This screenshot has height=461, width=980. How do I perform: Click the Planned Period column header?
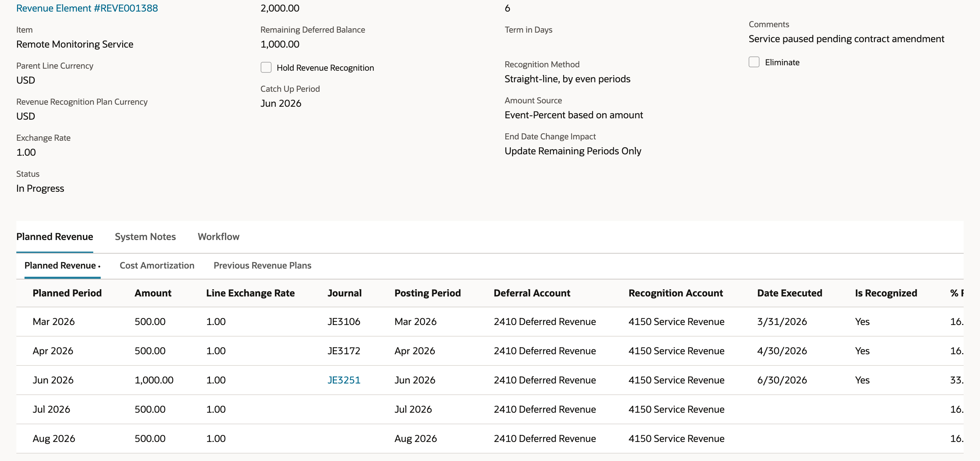pyautogui.click(x=67, y=293)
